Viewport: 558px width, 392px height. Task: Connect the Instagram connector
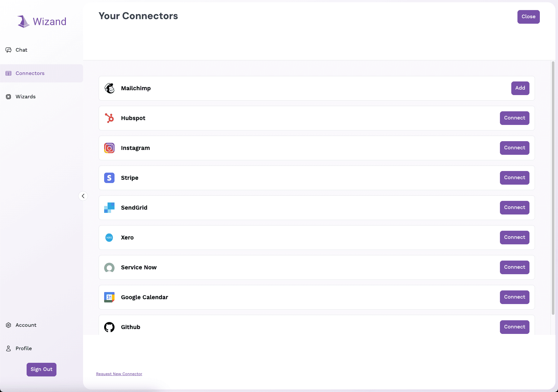(515, 148)
